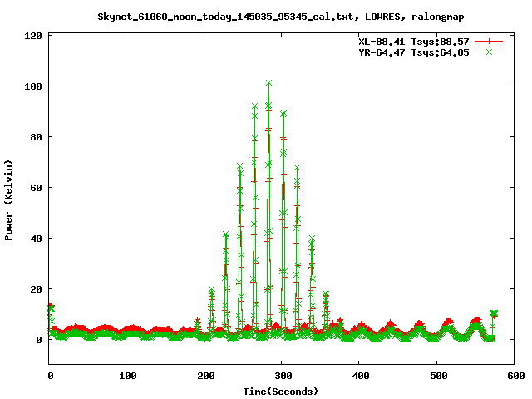Screen dimensions: 532x399
Task: Click the x-axis tick label 500
Action: pyautogui.click(x=436, y=377)
